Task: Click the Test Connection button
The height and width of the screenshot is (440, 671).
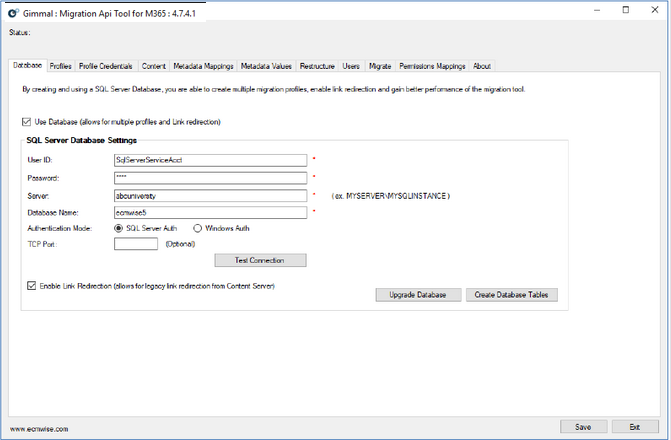Action: pos(260,260)
